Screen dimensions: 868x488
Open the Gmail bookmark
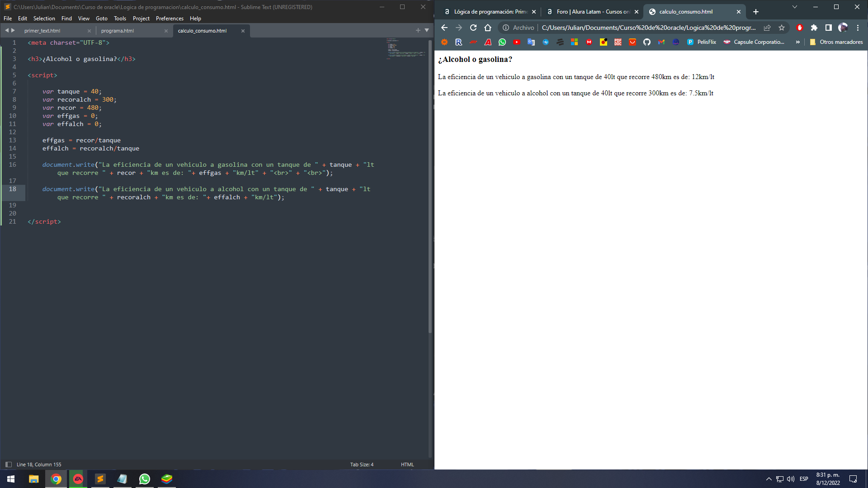(x=661, y=42)
